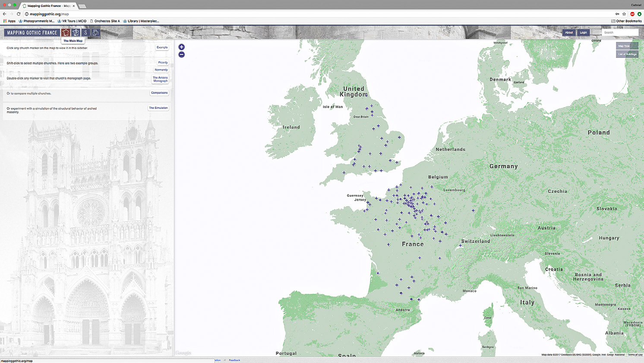Screen dimensions: 644x363
Task: Open the 'S' simulation icon in header
Action: 86,32
